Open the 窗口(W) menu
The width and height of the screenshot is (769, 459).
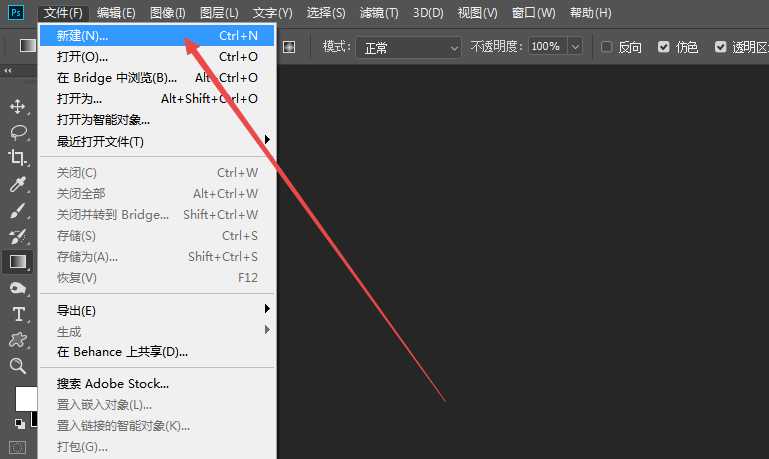534,13
